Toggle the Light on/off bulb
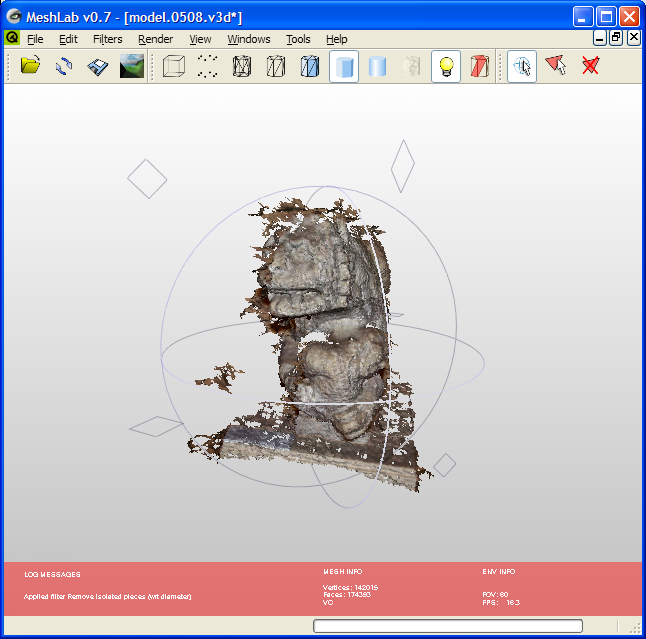This screenshot has width=646, height=639. (x=446, y=67)
